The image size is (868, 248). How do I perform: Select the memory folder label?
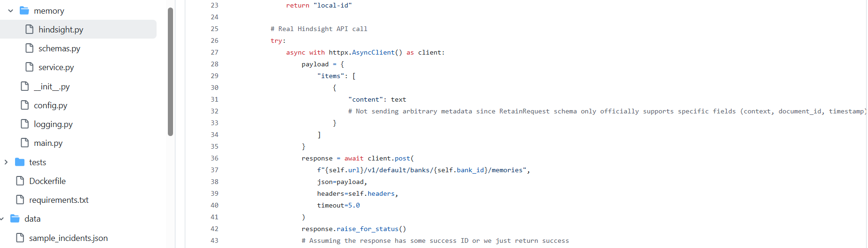point(49,11)
